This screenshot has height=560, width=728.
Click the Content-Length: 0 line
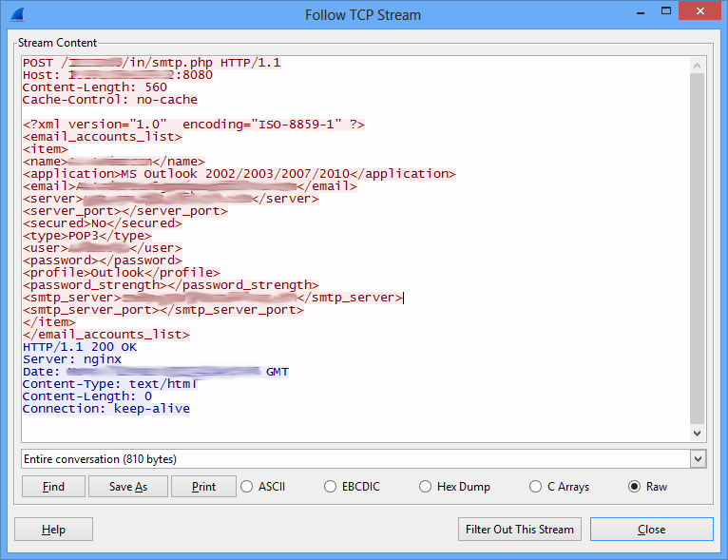click(87, 396)
